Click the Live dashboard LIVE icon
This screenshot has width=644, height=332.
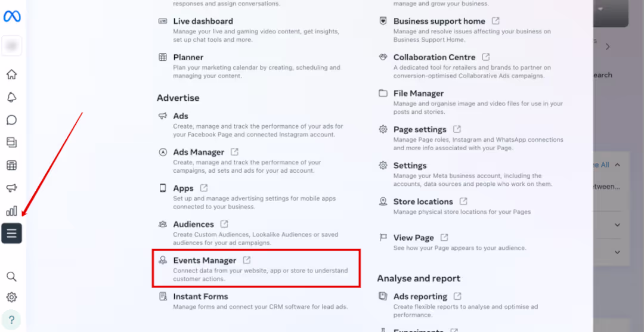(163, 21)
